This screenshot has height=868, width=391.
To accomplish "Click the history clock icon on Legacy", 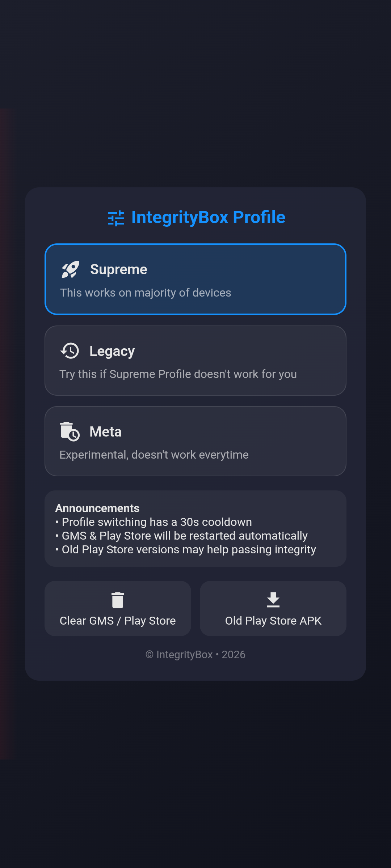I will point(70,351).
